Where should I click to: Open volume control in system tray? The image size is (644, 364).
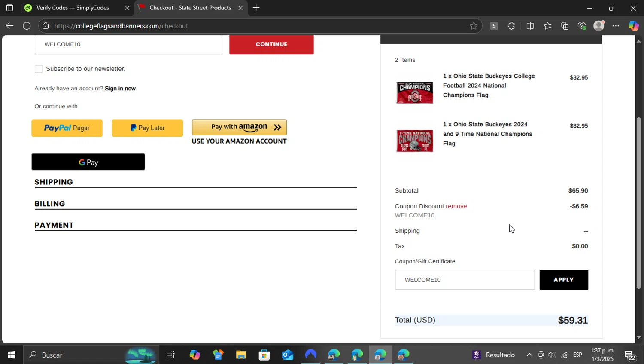[x=552, y=355]
